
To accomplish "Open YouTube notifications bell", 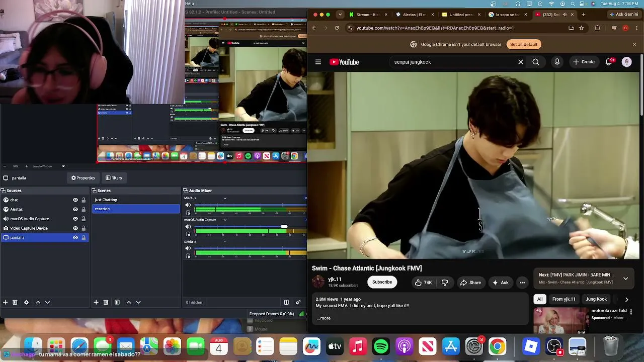I will click(609, 62).
